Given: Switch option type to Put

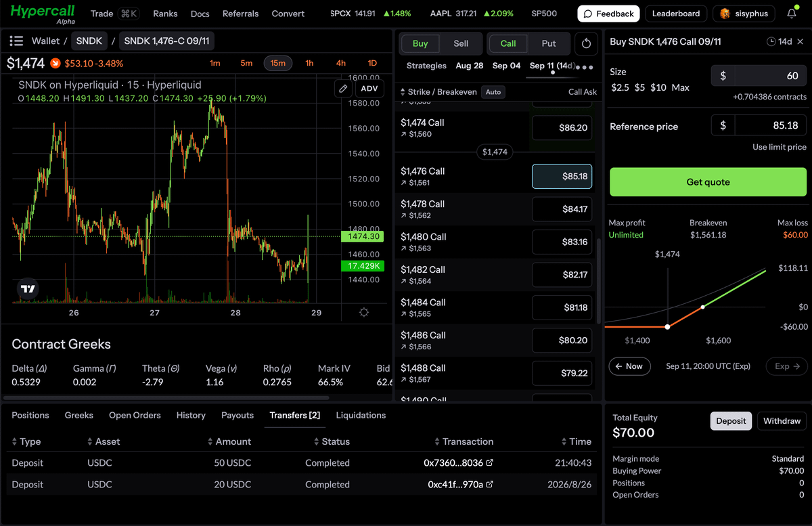Looking at the screenshot, I should click(549, 43).
